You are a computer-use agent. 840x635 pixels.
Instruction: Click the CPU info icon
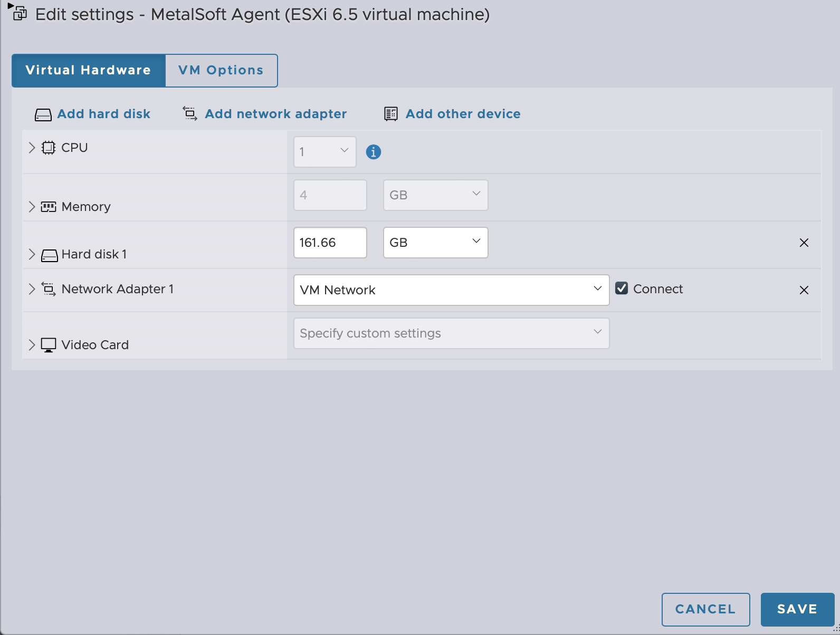coord(373,152)
